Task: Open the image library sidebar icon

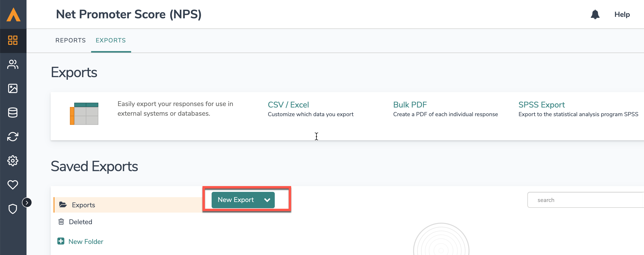Action: pos(13,88)
